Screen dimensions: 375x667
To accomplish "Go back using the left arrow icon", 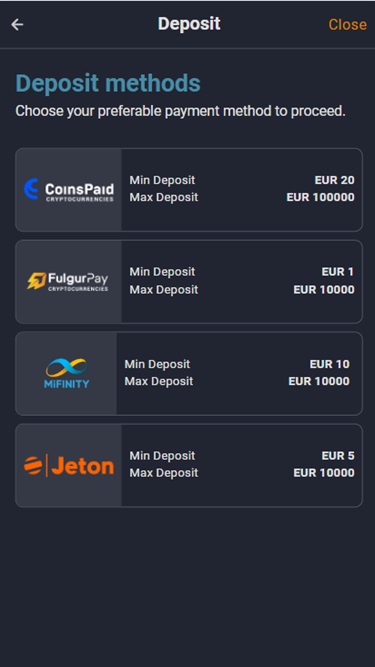I will [17, 25].
